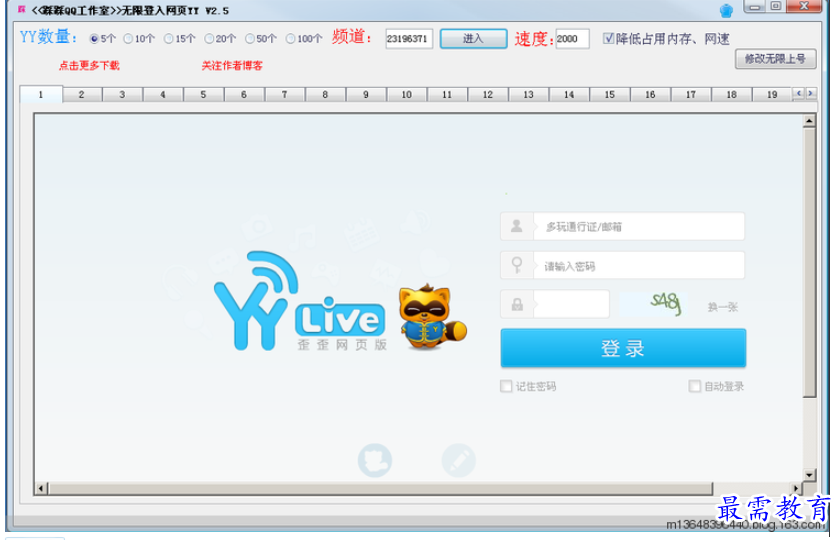Go to tab 7
This screenshot has width=839, height=540.
coord(285,95)
